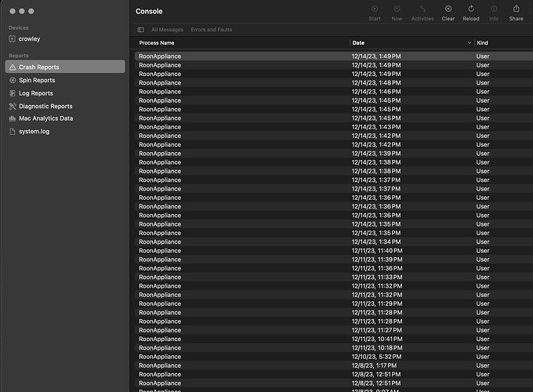Select the report dated 12/14/23, 1:43 PM

[x=334, y=127]
